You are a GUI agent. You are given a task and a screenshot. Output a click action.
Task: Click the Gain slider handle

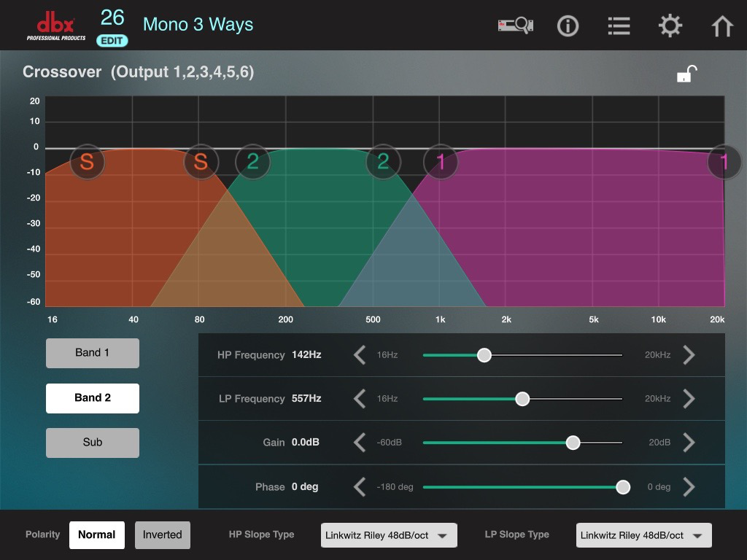573,443
